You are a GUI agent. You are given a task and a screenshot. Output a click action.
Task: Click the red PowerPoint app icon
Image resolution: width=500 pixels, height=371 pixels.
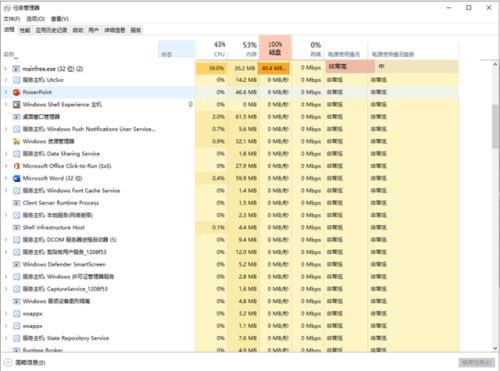click(x=16, y=92)
